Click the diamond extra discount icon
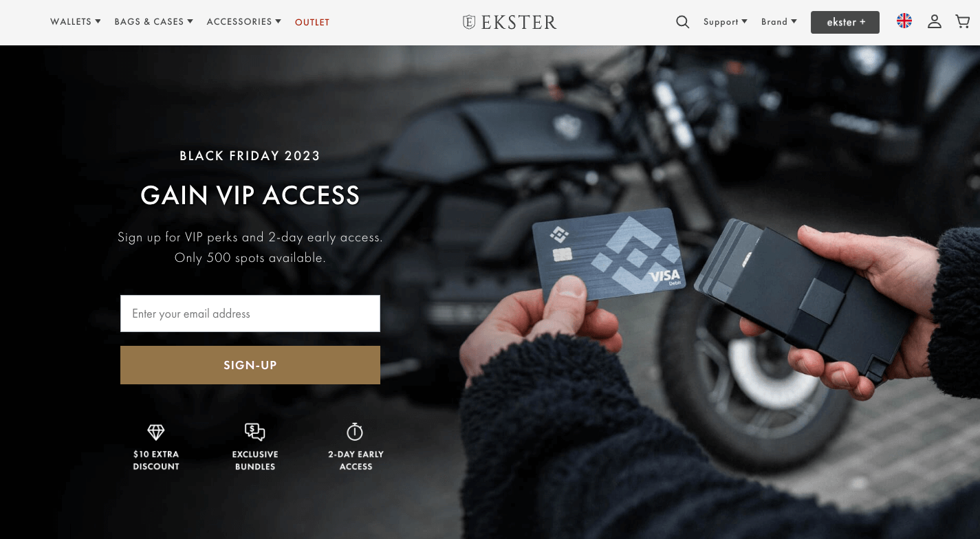 156,432
